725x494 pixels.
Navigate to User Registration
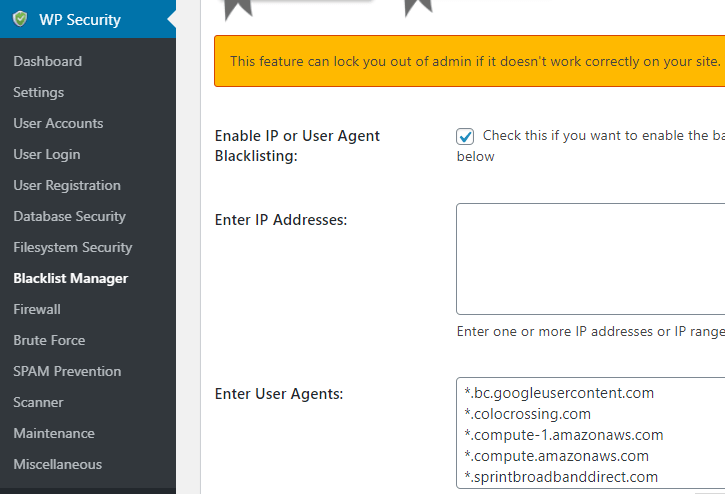tap(67, 185)
